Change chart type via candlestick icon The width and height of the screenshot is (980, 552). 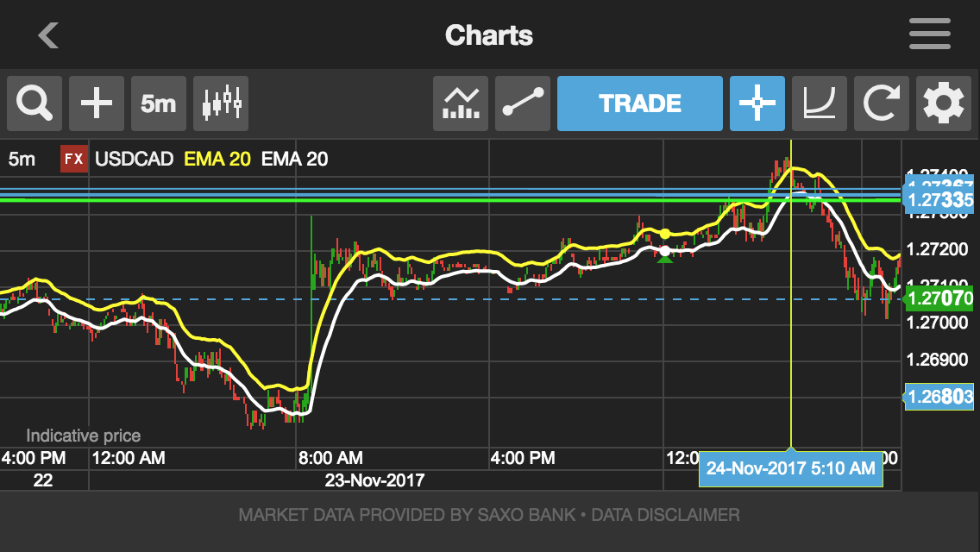point(221,103)
